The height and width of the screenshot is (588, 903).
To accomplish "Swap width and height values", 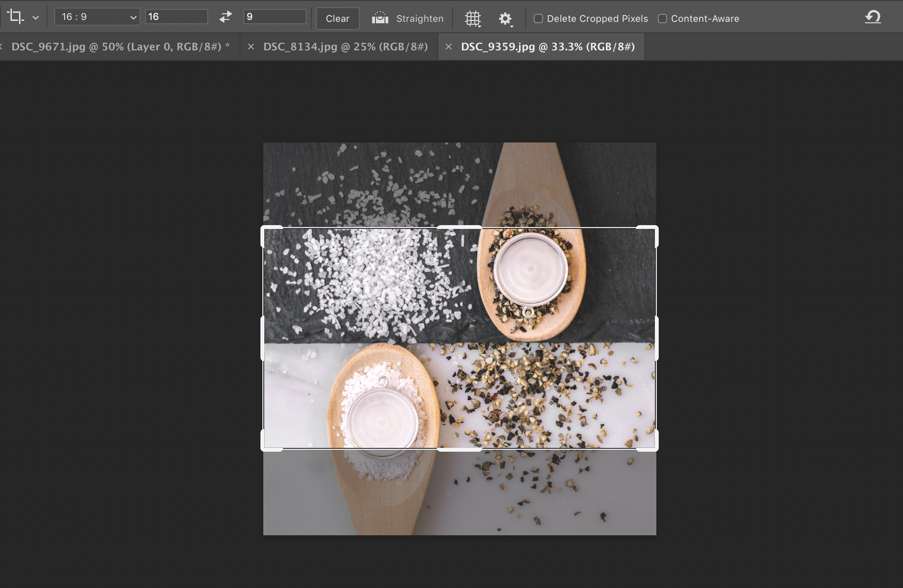I will pyautogui.click(x=226, y=17).
